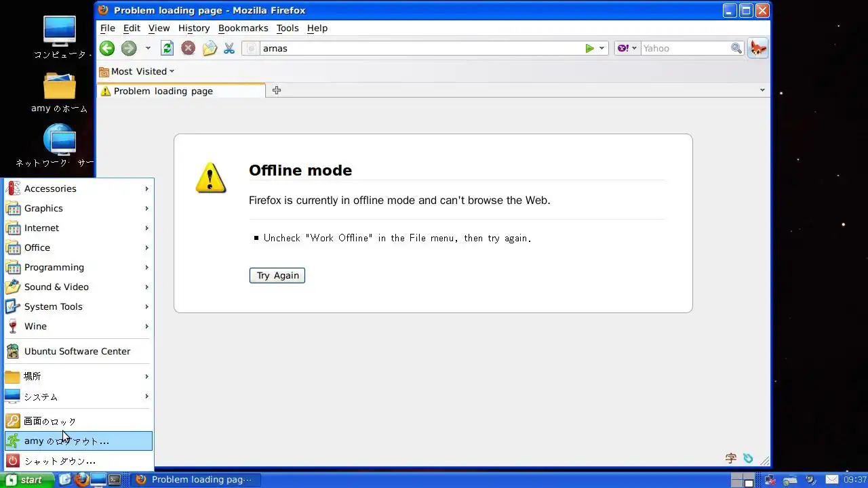Open the Bookmarks menu

243,28
